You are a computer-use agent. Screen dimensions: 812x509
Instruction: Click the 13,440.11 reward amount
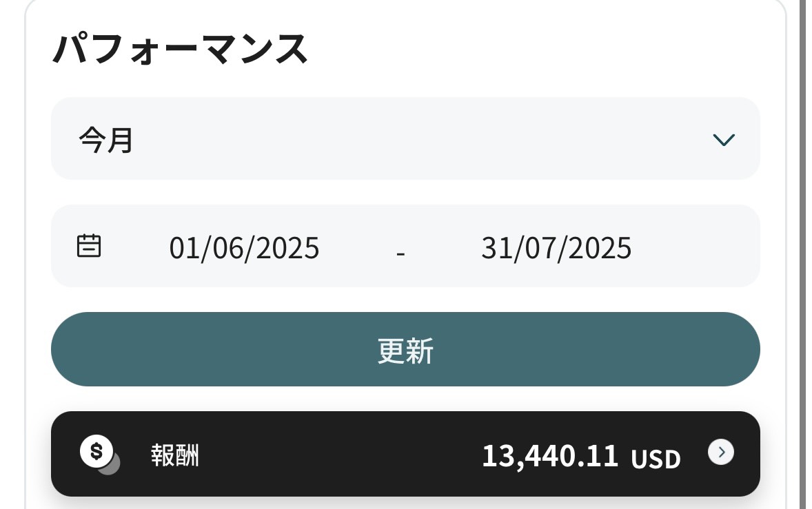[549, 455]
